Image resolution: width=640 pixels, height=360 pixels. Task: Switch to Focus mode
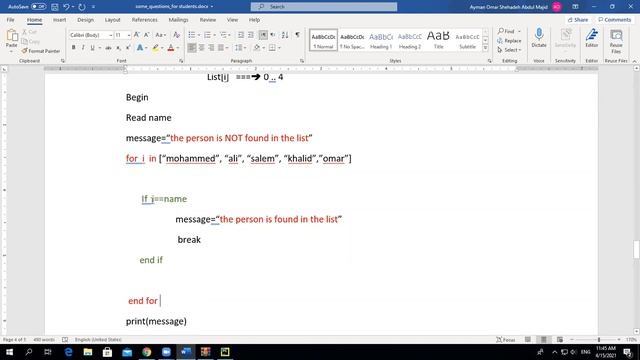pos(506,340)
